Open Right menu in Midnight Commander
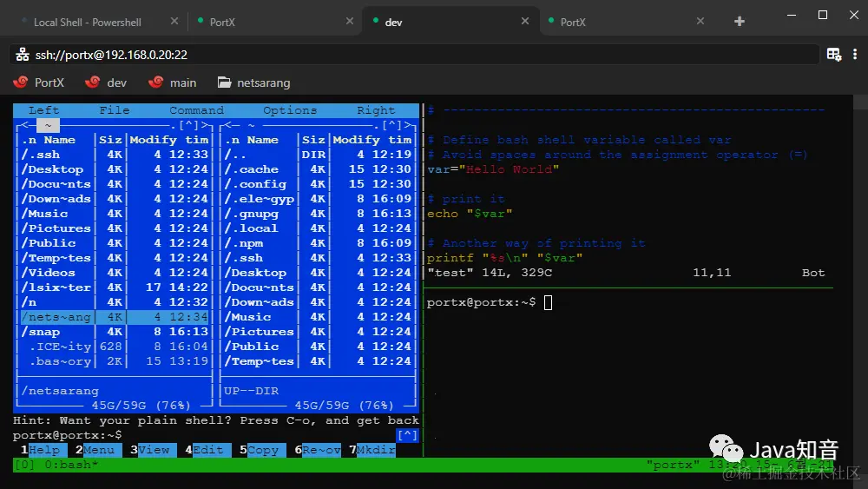 376,110
